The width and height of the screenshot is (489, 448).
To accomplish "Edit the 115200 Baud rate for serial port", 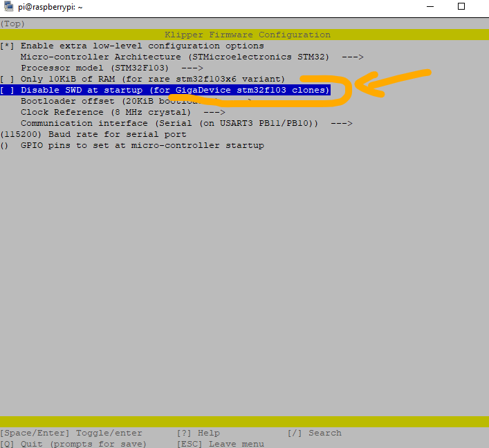I will coord(93,134).
